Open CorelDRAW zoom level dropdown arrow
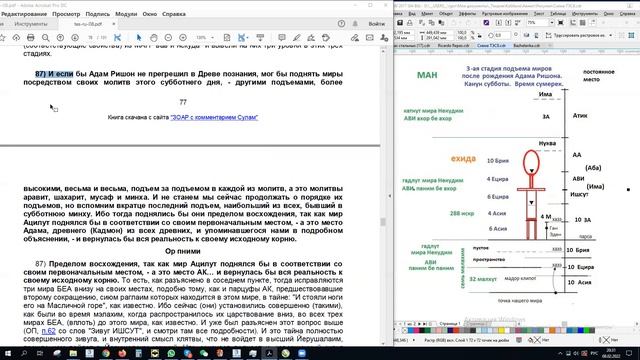640x360 pixels. tap(551, 23)
